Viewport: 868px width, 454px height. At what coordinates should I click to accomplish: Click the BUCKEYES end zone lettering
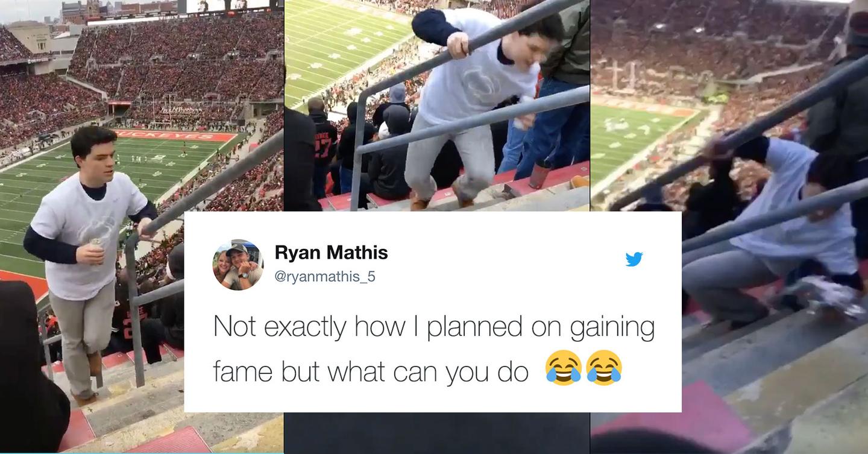[x=175, y=134]
